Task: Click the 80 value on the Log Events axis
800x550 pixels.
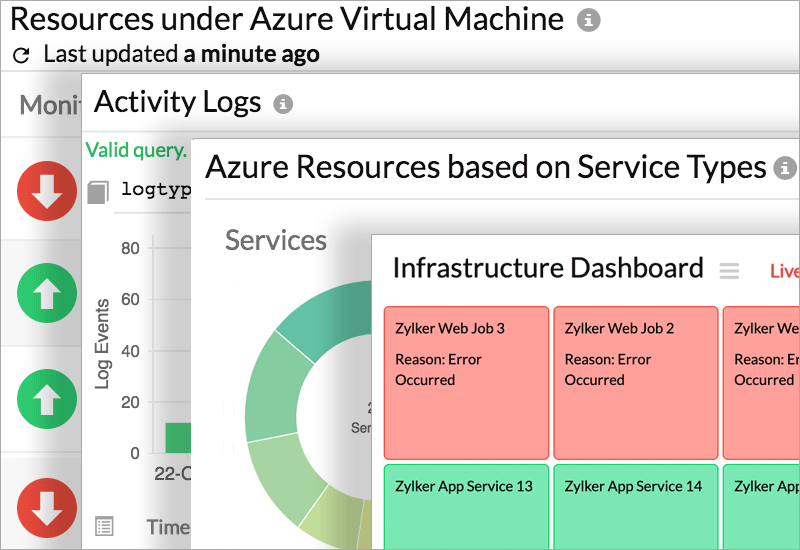Action: 130,248
